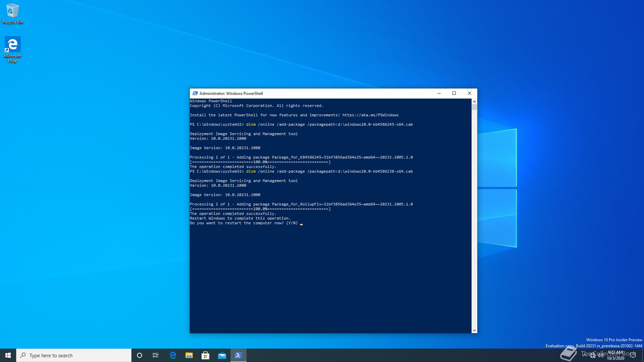Click the taskbar search box

tap(74, 355)
